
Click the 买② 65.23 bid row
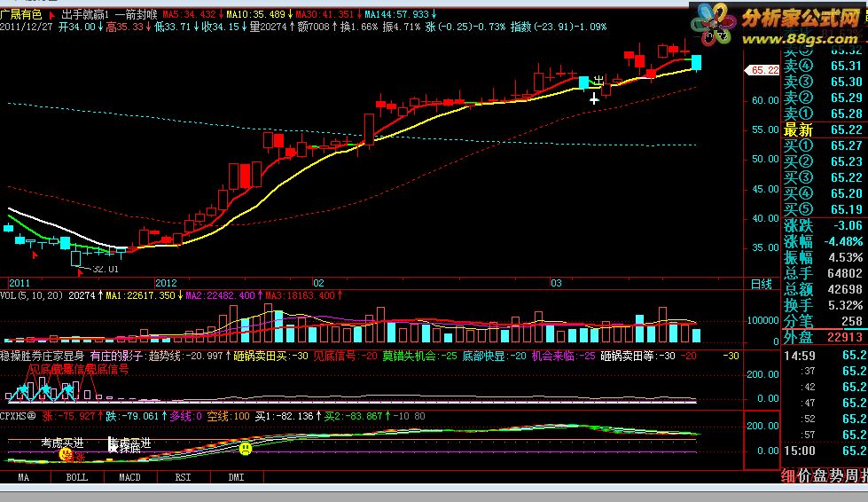[x=823, y=161]
